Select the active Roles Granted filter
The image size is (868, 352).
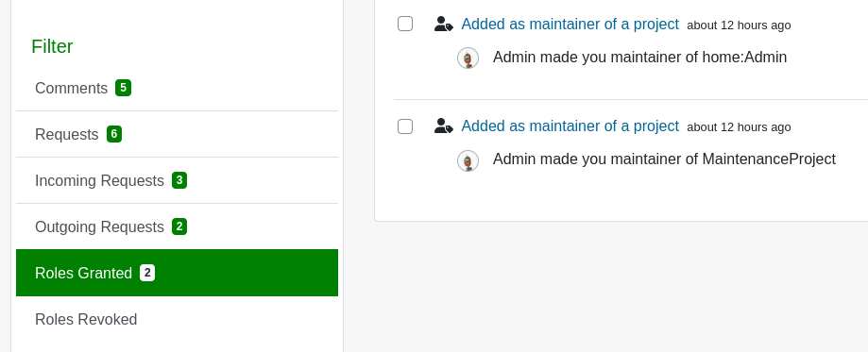(x=178, y=273)
